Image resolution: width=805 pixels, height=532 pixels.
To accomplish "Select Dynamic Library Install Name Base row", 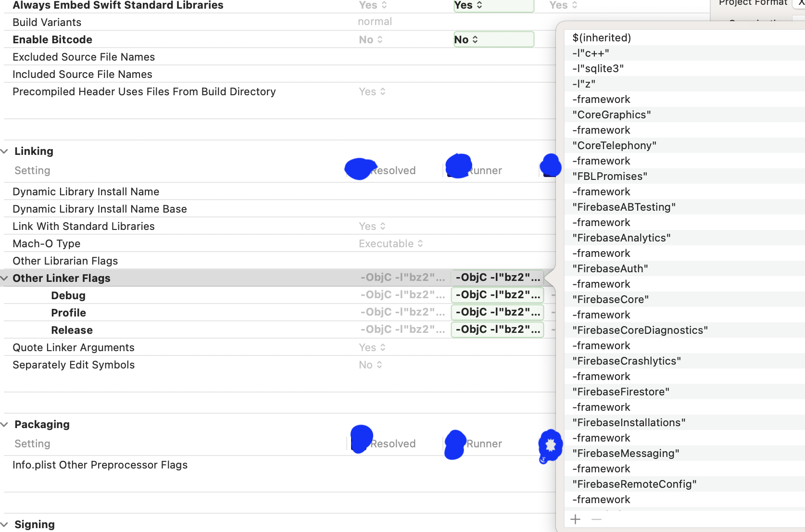I will pyautogui.click(x=279, y=209).
